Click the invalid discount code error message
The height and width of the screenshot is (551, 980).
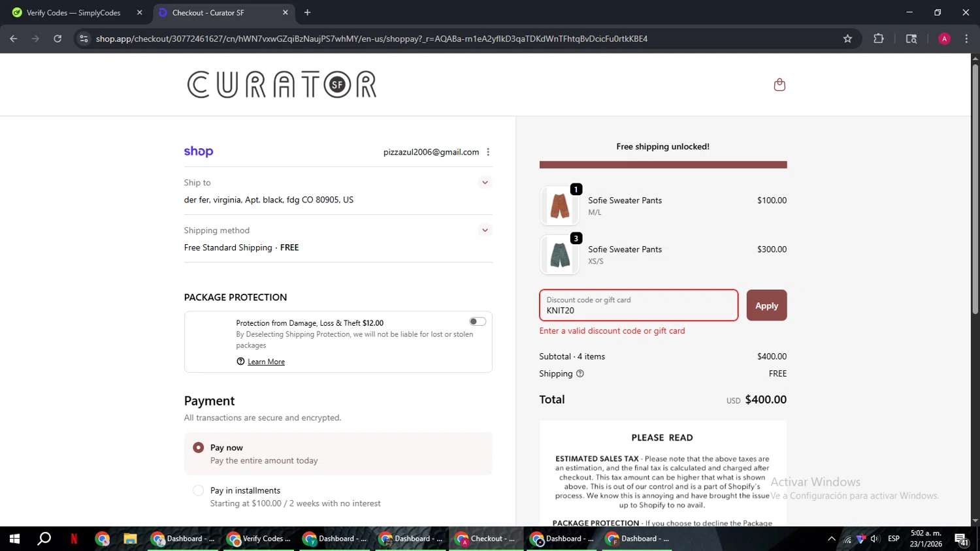click(612, 331)
